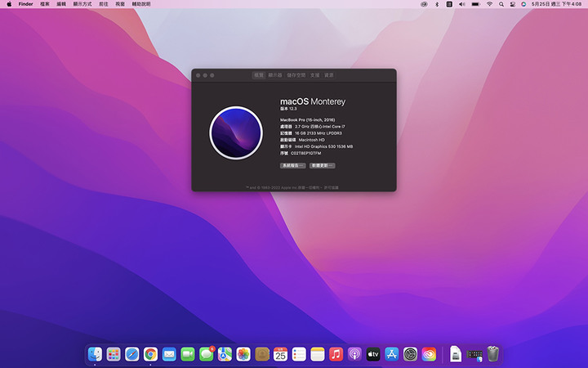Open Reminders from the Dock
This screenshot has height=368, width=588.
coord(299,354)
